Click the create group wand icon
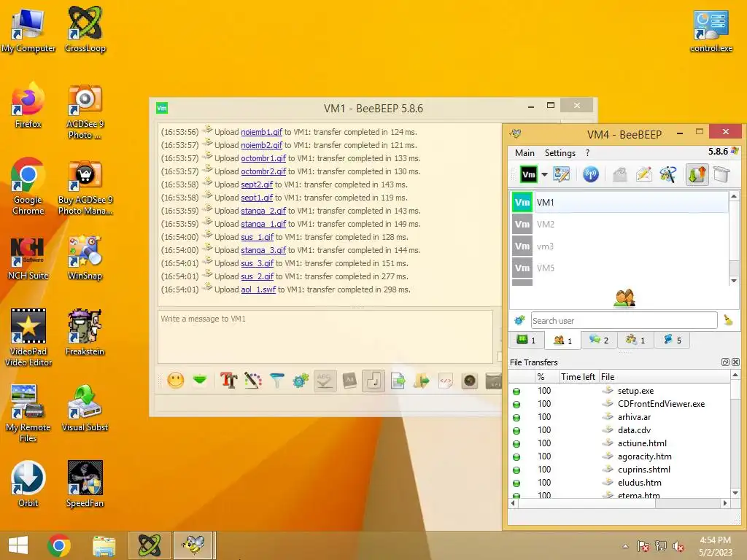The width and height of the screenshot is (747, 560). pyautogui.click(x=668, y=174)
